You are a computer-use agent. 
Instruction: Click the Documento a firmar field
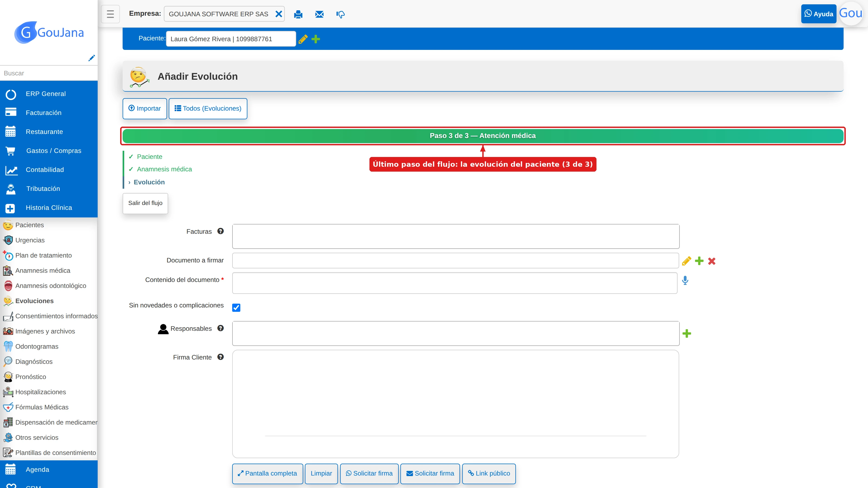tap(455, 260)
